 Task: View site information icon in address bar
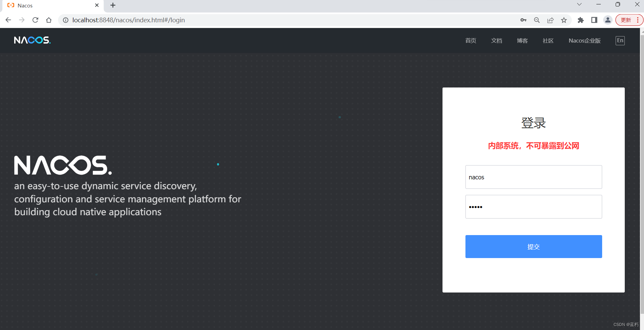click(x=66, y=20)
